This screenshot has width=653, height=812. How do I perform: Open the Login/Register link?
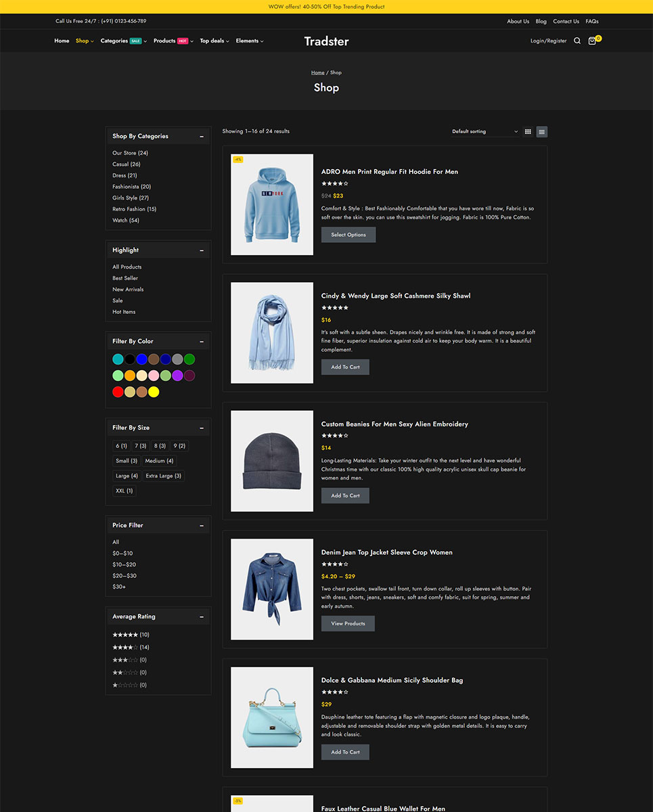pyautogui.click(x=549, y=41)
